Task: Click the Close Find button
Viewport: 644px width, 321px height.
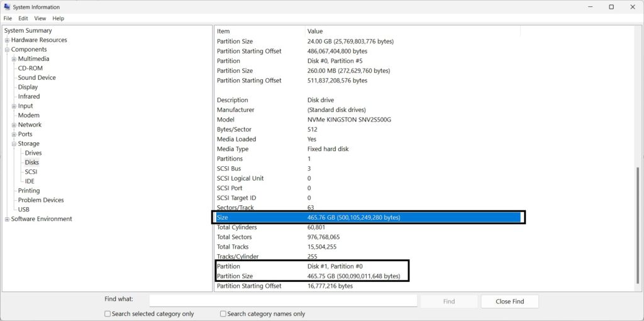Action: tap(509, 301)
